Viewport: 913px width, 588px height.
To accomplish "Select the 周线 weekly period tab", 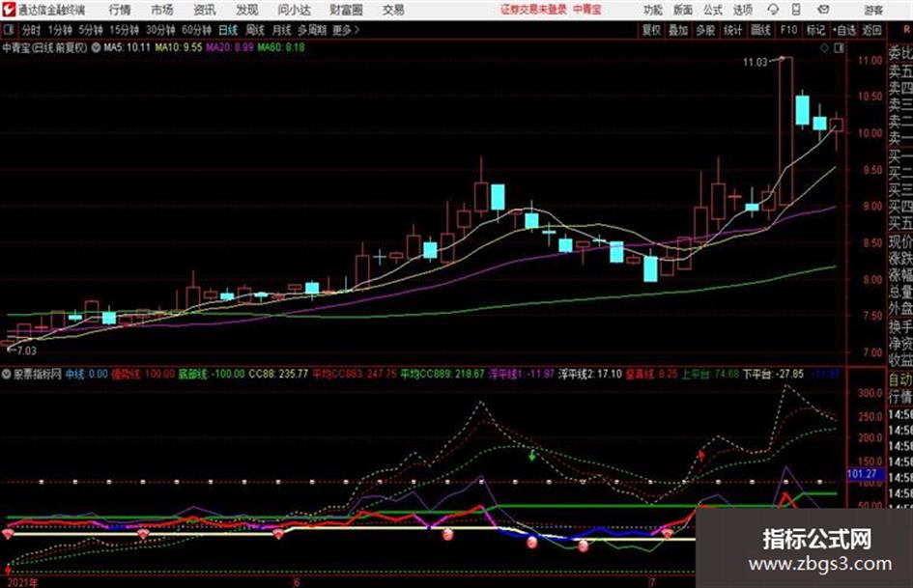I will pyautogui.click(x=255, y=30).
